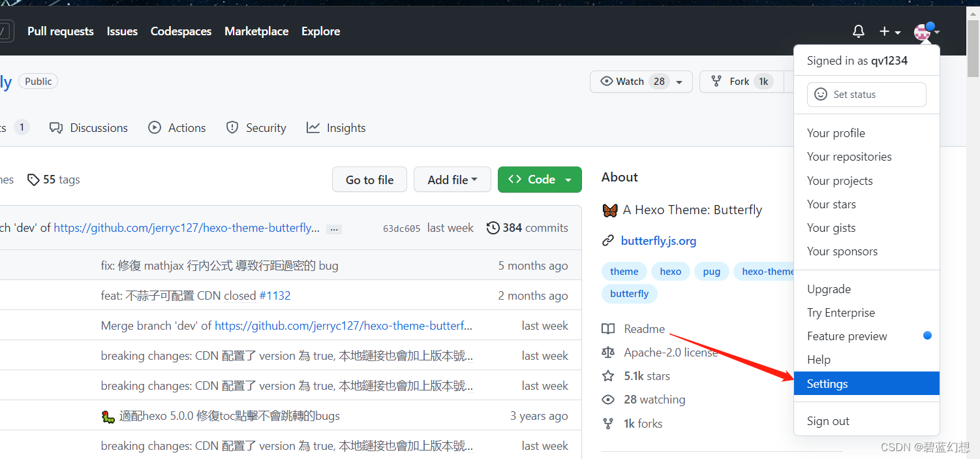Open commit hash 63dc605
This screenshot has width=980, height=459.
tap(402, 229)
